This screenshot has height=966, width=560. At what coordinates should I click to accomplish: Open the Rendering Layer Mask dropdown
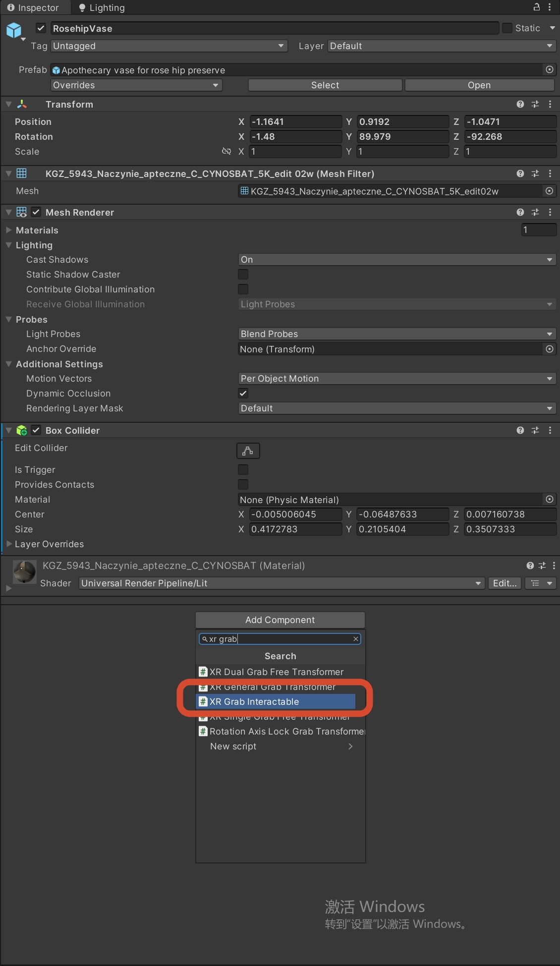(397, 408)
